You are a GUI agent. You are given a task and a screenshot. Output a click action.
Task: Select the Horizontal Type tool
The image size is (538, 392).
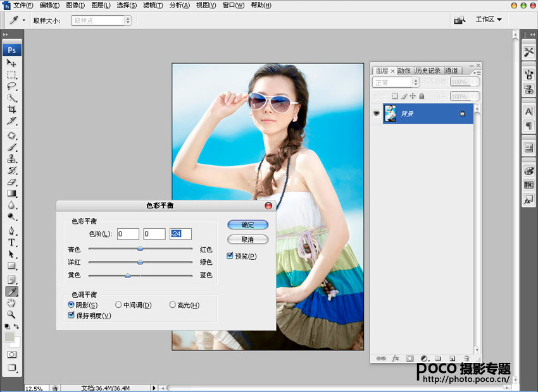tap(11, 242)
